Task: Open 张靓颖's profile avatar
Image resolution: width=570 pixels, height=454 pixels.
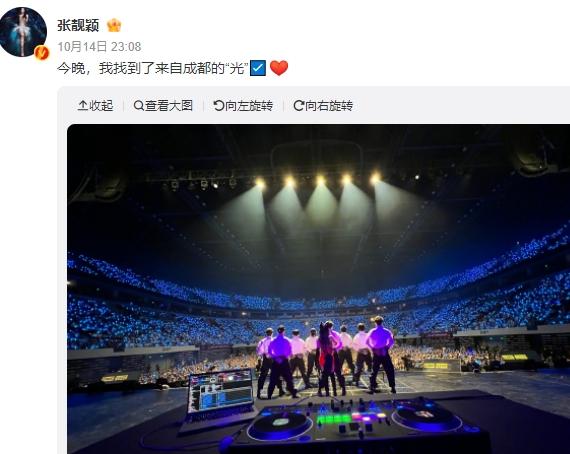Action: pyautogui.click(x=23, y=32)
